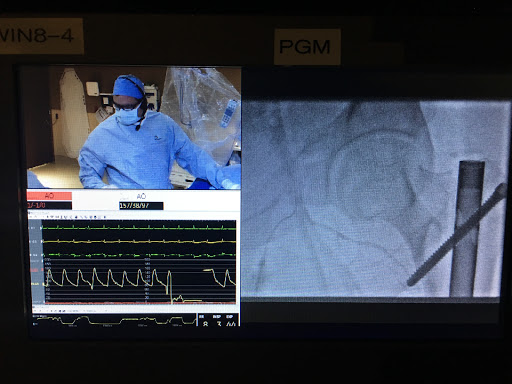512x384 pixels.
Task: Click the white AO label above 157/98/97
Action: click(141, 196)
